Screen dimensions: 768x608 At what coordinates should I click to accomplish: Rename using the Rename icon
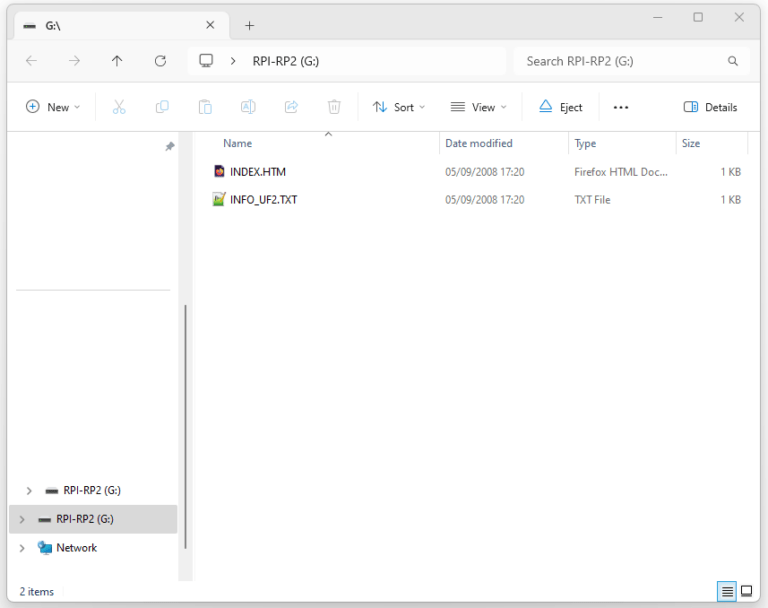(248, 107)
